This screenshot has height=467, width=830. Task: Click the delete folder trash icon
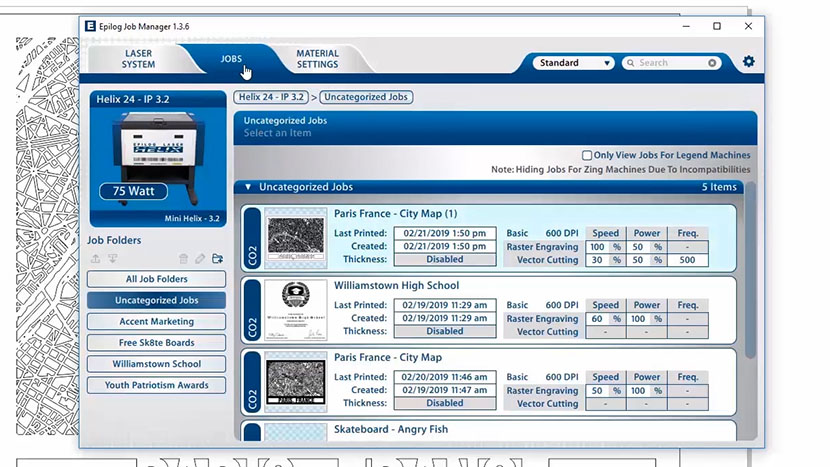183,259
